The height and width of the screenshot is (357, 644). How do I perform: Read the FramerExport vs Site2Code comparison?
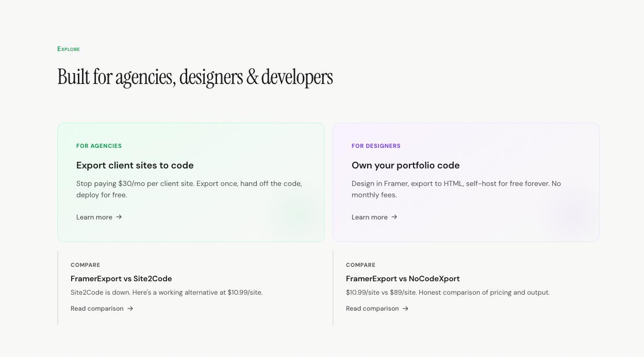[x=97, y=308]
